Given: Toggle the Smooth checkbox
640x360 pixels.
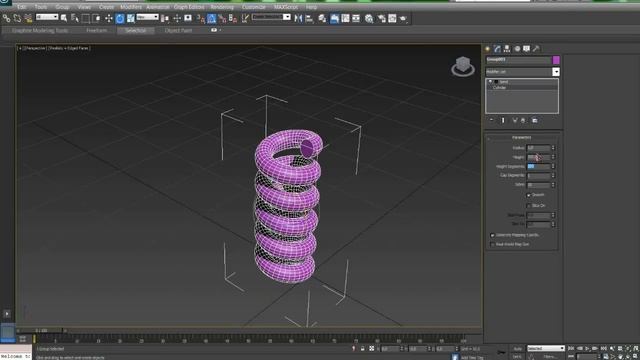Looking at the screenshot, I should [x=529, y=195].
